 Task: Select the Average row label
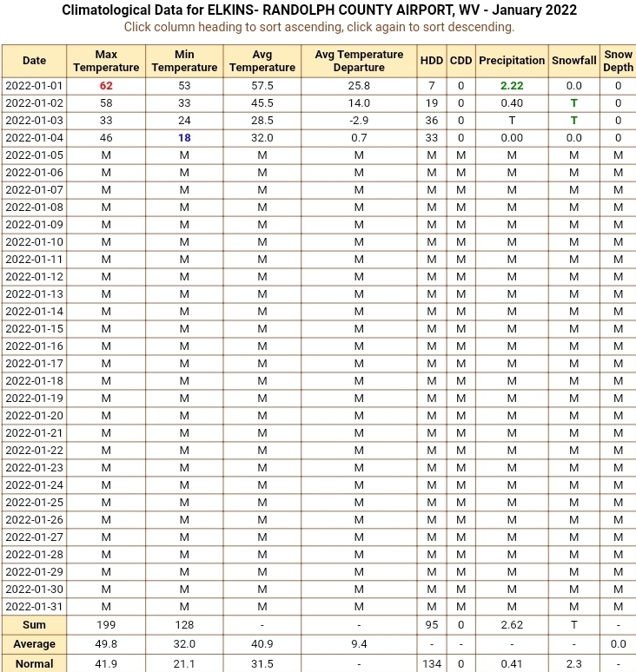(34, 644)
